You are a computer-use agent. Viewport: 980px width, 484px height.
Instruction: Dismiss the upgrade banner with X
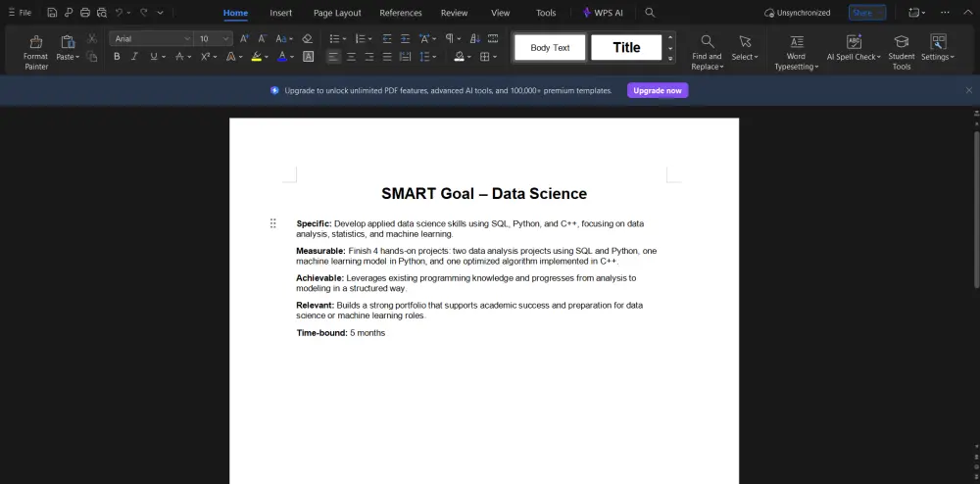click(969, 90)
